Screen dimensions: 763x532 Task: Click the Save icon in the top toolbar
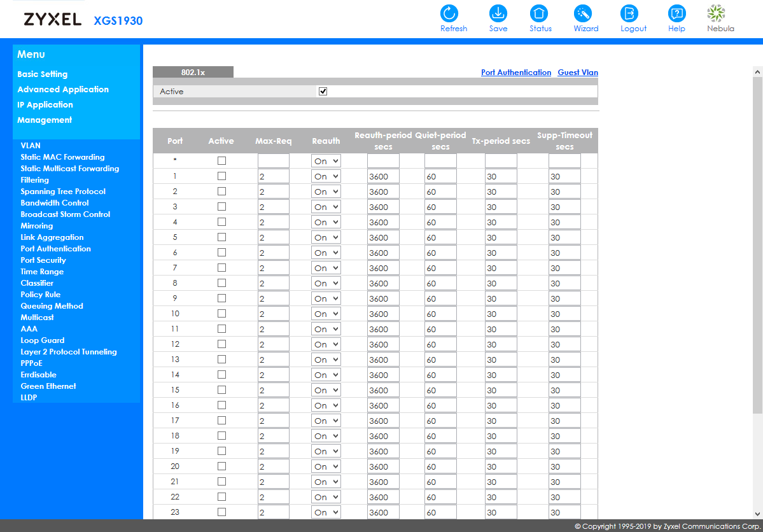point(498,13)
